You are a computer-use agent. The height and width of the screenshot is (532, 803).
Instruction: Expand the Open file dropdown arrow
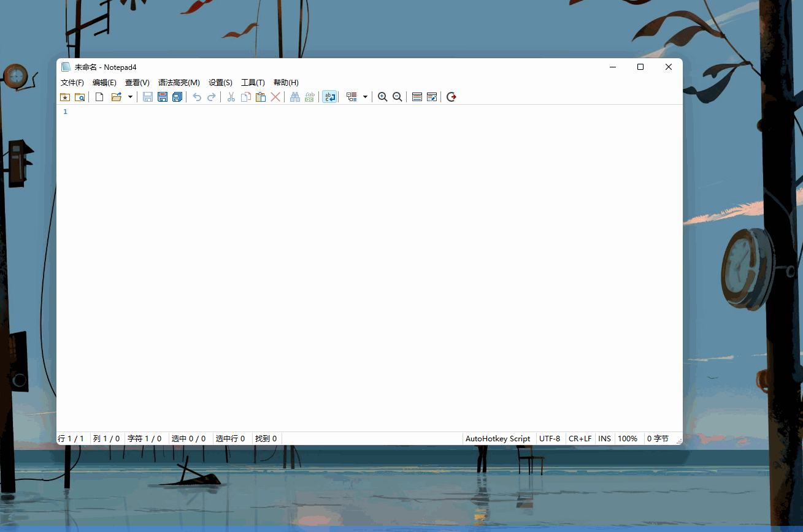click(130, 97)
